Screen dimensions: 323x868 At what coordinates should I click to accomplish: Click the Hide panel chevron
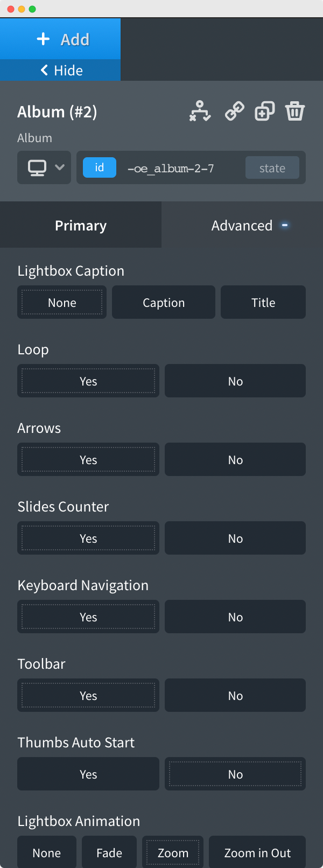[x=45, y=71]
